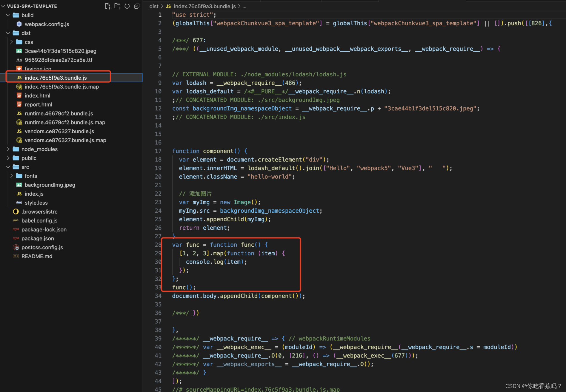Place cursor on "use strict" on line 1

pos(193,15)
